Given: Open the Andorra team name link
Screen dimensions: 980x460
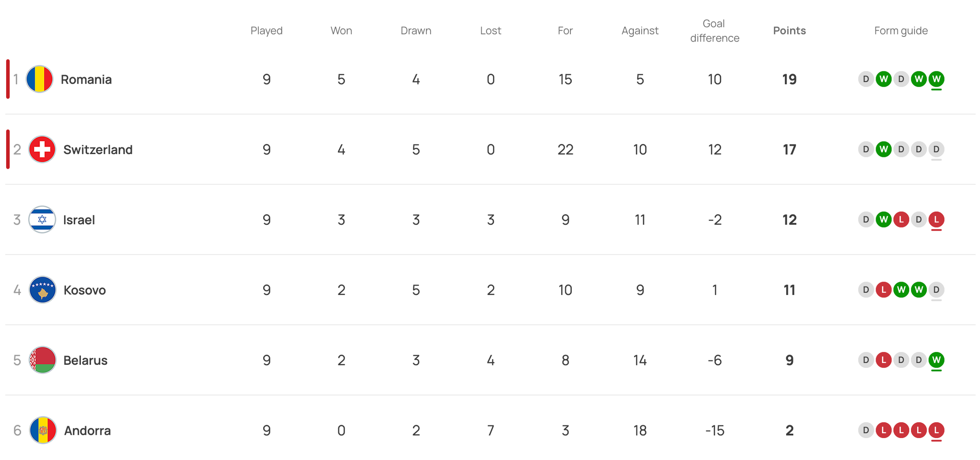Looking at the screenshot, I should tap(88, 431).
